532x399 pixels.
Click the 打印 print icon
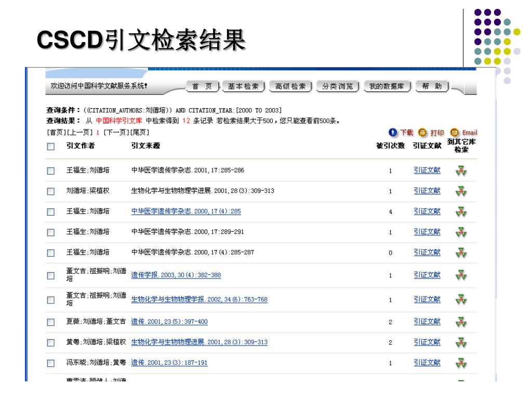(x=422, y=132)
